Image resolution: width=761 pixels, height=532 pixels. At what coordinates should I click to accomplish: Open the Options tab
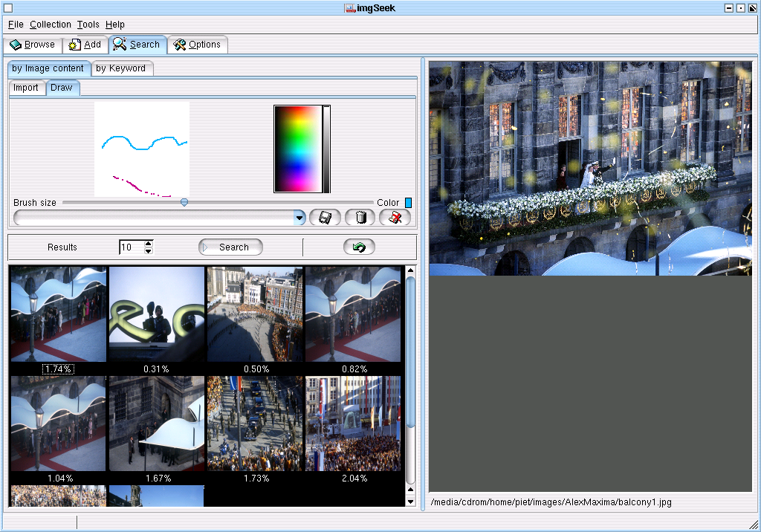point(198,45)
